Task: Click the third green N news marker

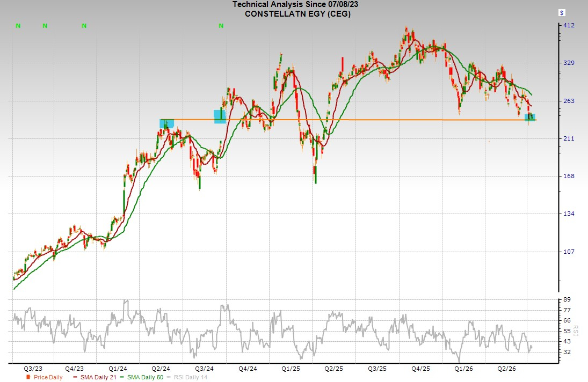Action: pyautogui.click(x=84, y=26)
